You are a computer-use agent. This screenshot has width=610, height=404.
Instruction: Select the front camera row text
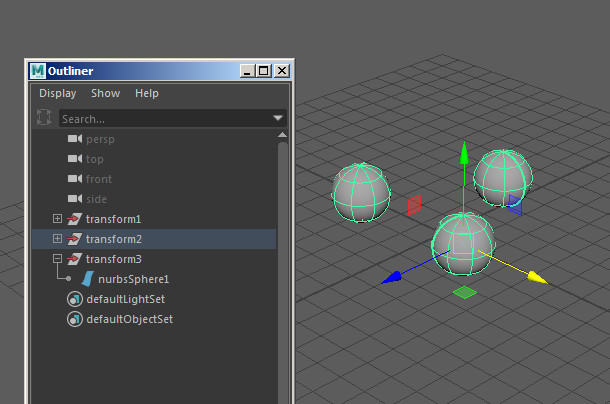[99, 179]
